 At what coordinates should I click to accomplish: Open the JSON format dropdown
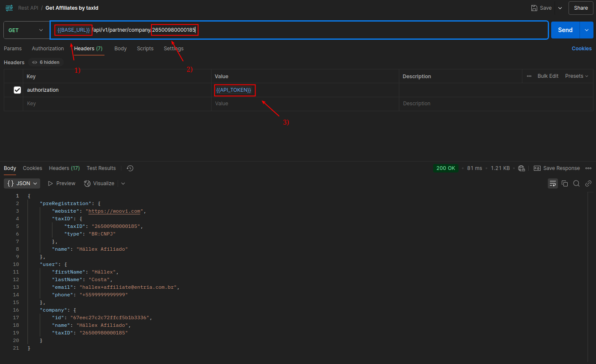pyautogui.click(x=22, y=183)
